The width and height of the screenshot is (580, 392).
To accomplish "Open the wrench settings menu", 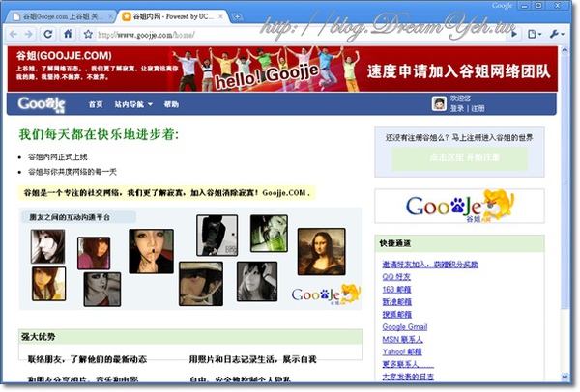I will [557, 35].
